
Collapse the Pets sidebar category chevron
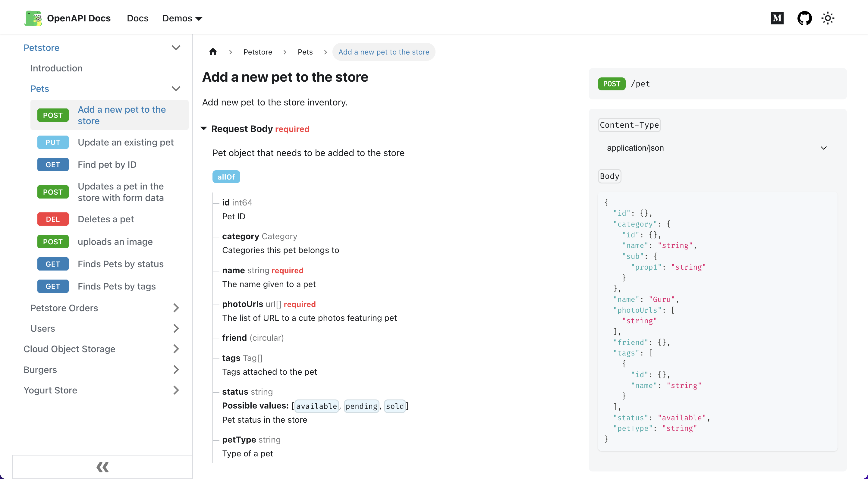click(x=176, y=89)
